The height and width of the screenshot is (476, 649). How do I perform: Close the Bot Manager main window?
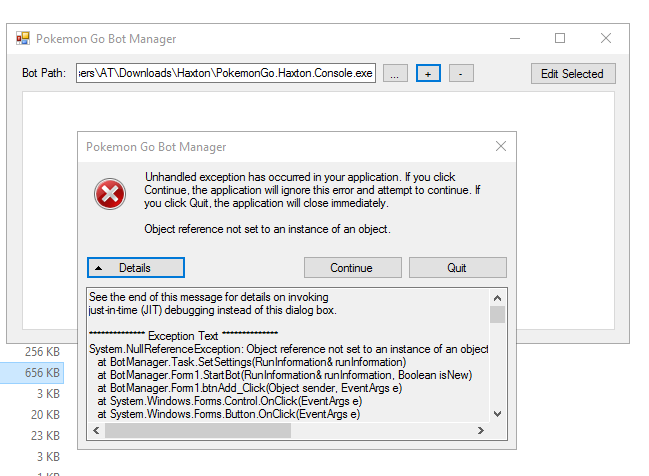(x=606, y=38)
